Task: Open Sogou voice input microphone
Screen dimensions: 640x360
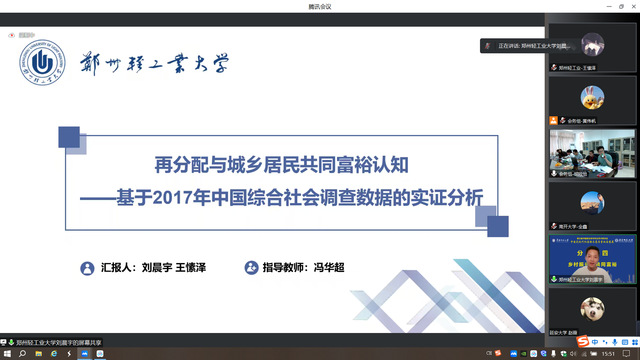Action: click(615, 342)
